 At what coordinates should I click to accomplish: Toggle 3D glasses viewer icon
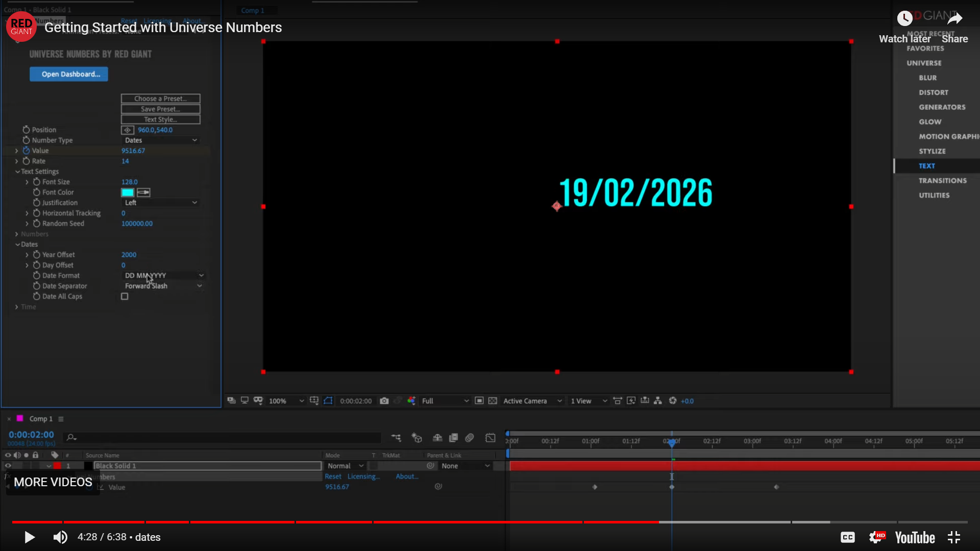point(258,401)
